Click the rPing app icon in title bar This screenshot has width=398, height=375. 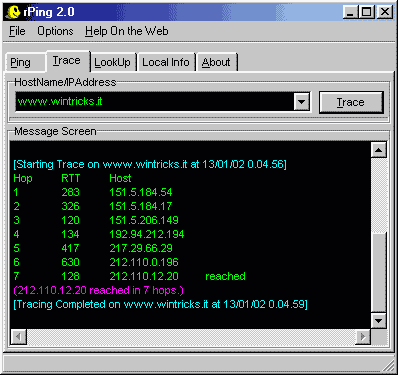click(13, 12)
